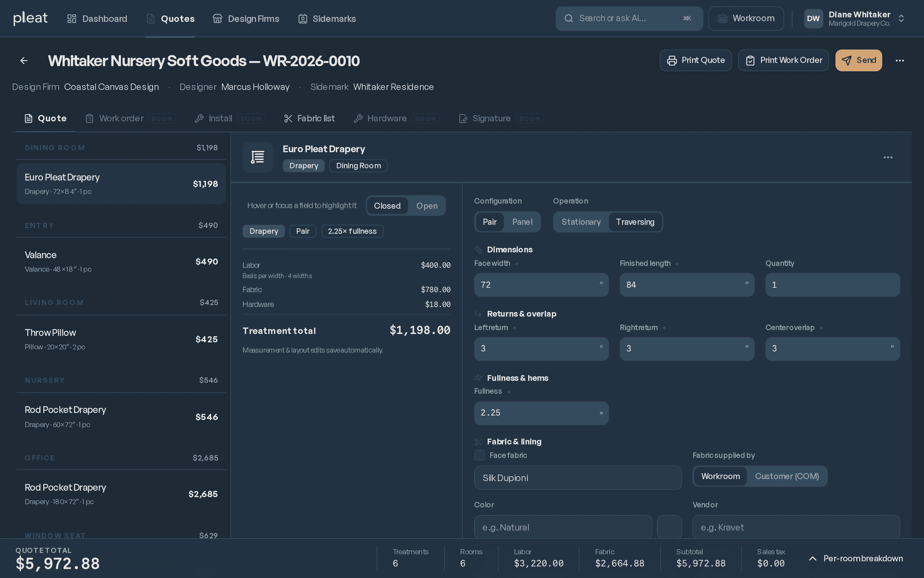924x578 pixels.
Task: Go to Design Firms in the navigation
Action: [246, 19]
